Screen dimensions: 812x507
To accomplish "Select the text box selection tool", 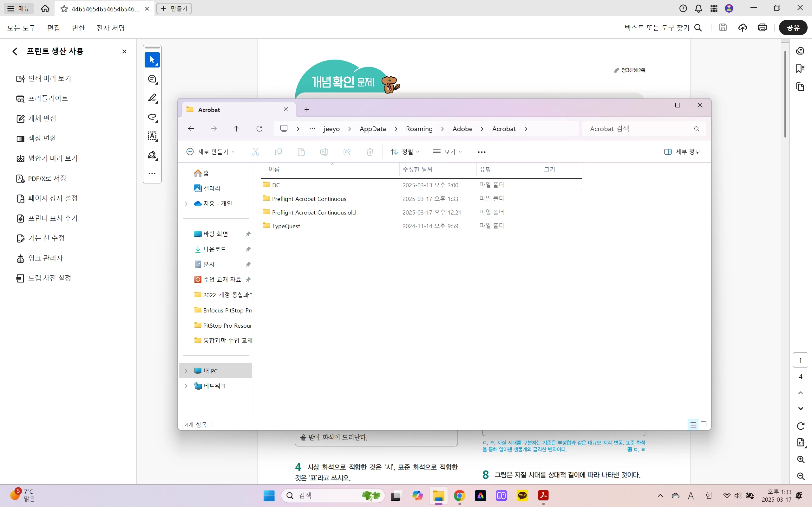I will click(152, 136).
